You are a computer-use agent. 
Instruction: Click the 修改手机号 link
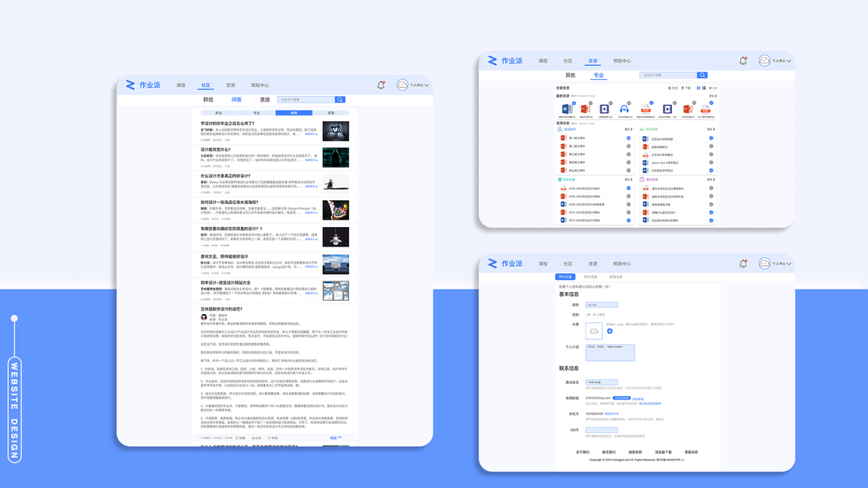[x=611, y=414]
